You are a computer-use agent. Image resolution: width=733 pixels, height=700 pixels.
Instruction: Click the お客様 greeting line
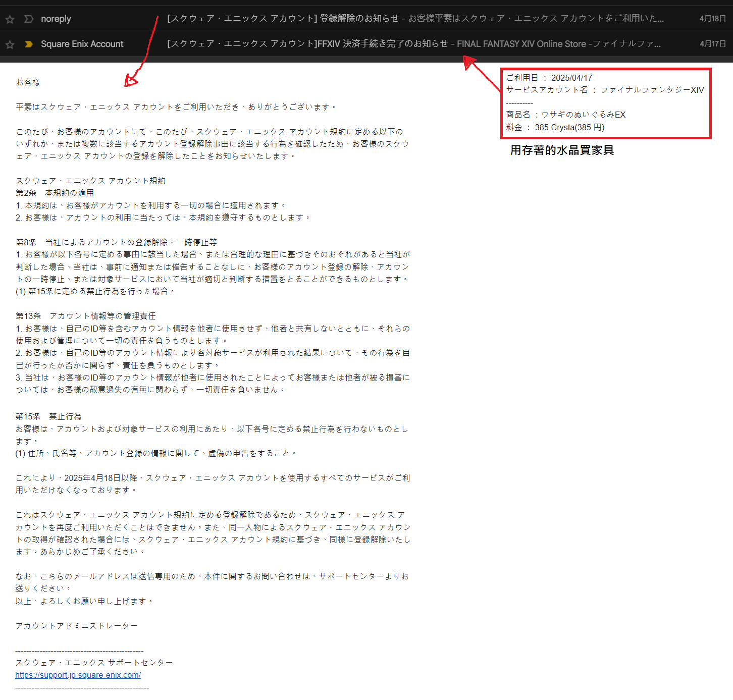click(x=28, y=82)
